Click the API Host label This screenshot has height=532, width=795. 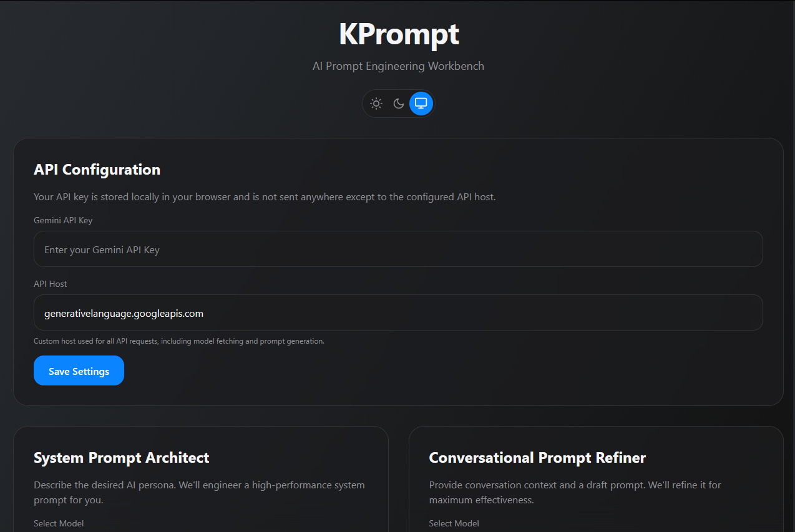click(51, 284)
